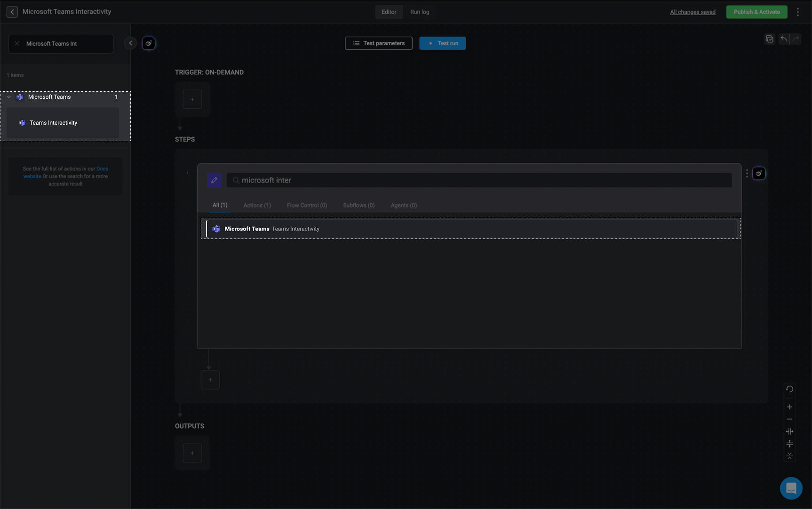Go back using the header back arrow
The height and width of the screenshot is (509, 812).
pos(12,12)
